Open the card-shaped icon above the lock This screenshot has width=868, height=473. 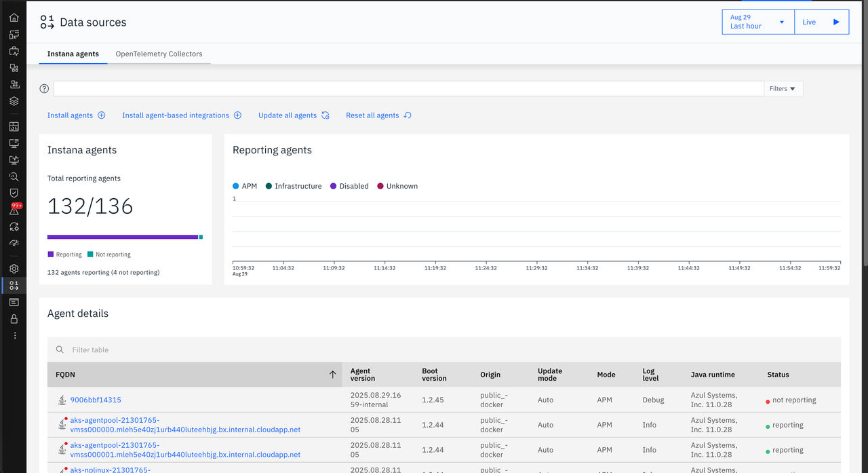pos(14,302)
